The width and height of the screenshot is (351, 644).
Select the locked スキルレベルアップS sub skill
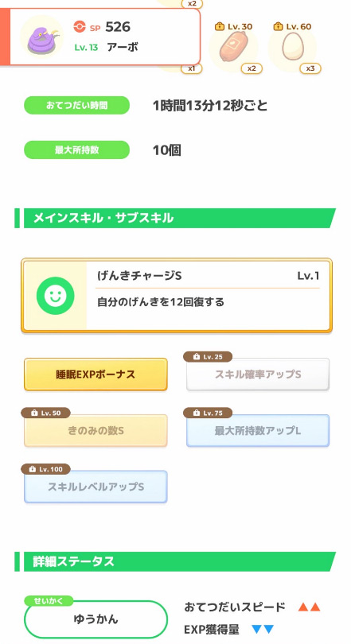tap(96, 487)
